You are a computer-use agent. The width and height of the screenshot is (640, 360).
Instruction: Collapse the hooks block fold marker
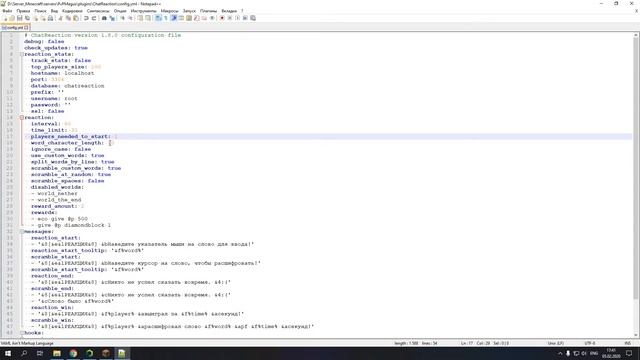point(22,333)
